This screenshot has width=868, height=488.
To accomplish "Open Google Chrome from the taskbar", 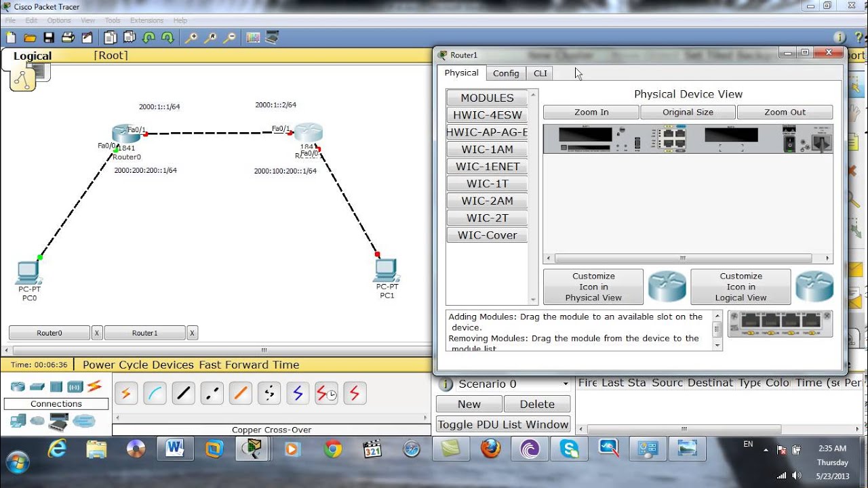I will [332, 449].
